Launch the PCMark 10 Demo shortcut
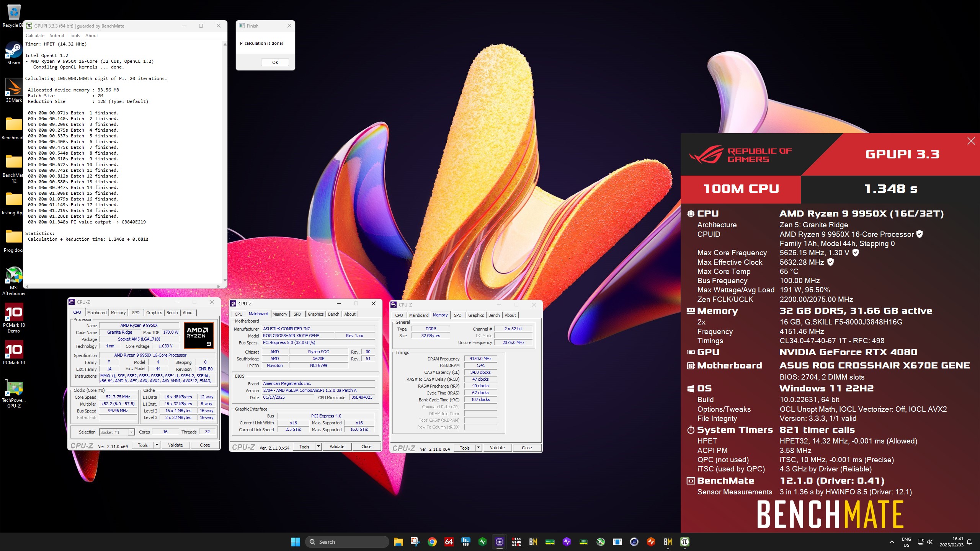 tap(14, 318)
